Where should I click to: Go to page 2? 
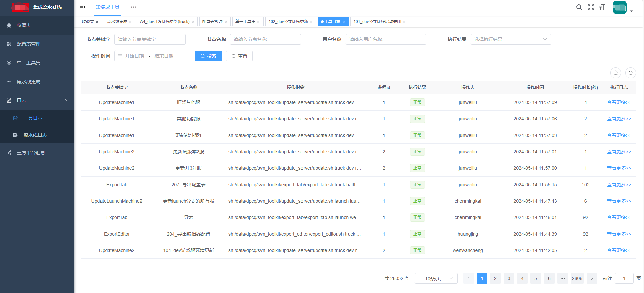click(x=495, y=278)
